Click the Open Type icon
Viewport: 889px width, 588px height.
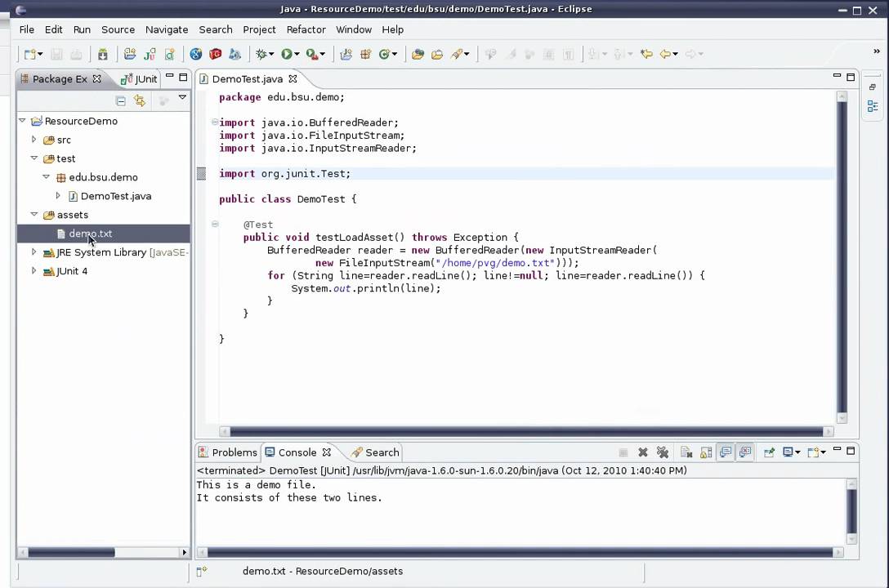[418, 54]
